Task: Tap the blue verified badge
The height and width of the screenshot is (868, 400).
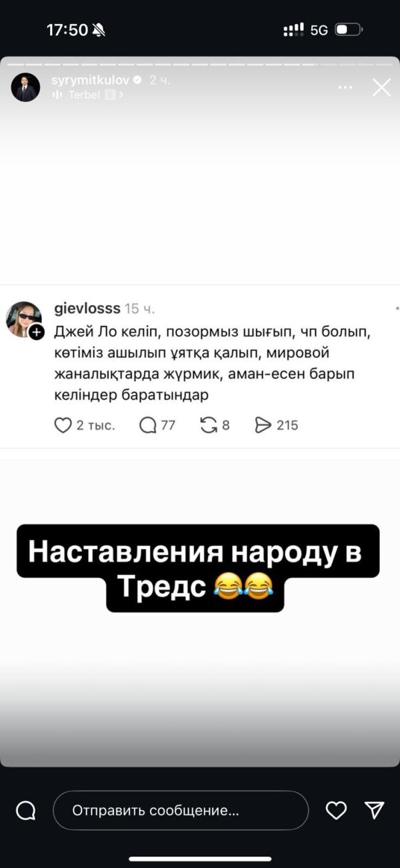Action: click(x=138, y=80)
